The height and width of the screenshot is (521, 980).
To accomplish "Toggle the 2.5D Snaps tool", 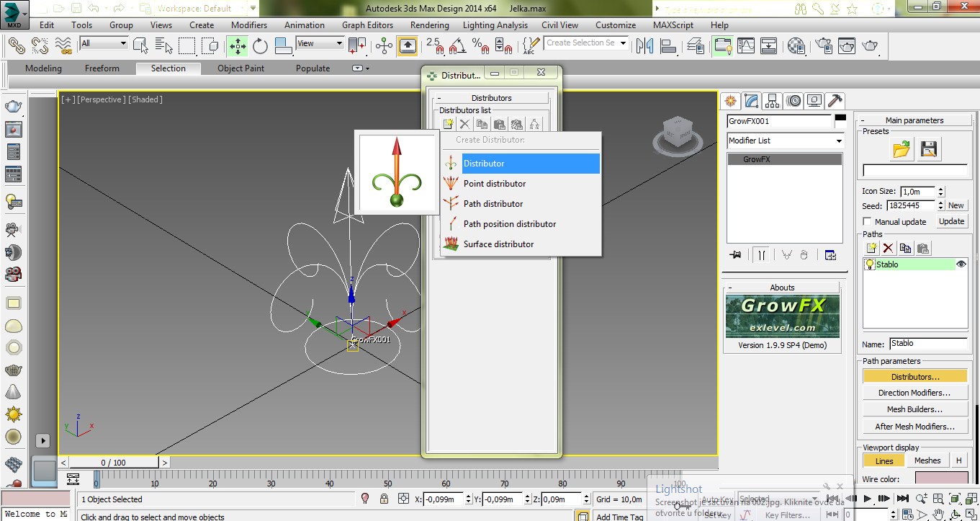I will 435,46.
